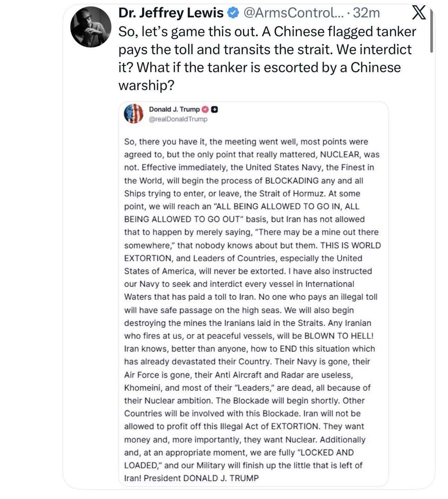The width and height of the screenshot is (448, 499).
Task: Click the "President DONALD J. TRUMP" signature line
Action: tap(201, 478)
